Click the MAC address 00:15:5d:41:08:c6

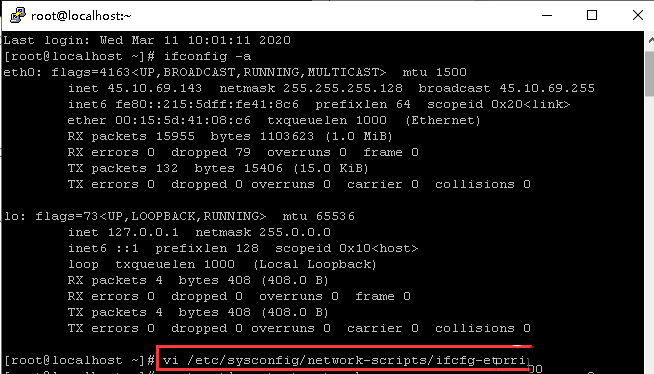(x=183, y=120)
